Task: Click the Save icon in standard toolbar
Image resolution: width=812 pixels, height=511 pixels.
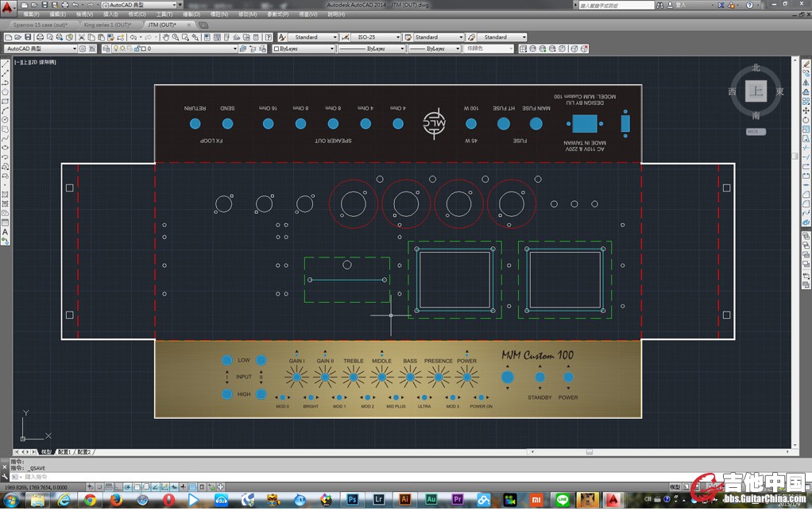Action: point(29,37)
